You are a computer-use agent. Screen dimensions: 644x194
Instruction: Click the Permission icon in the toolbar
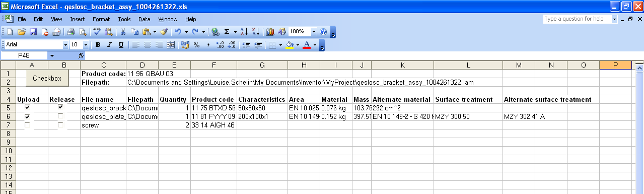point(45,32)
